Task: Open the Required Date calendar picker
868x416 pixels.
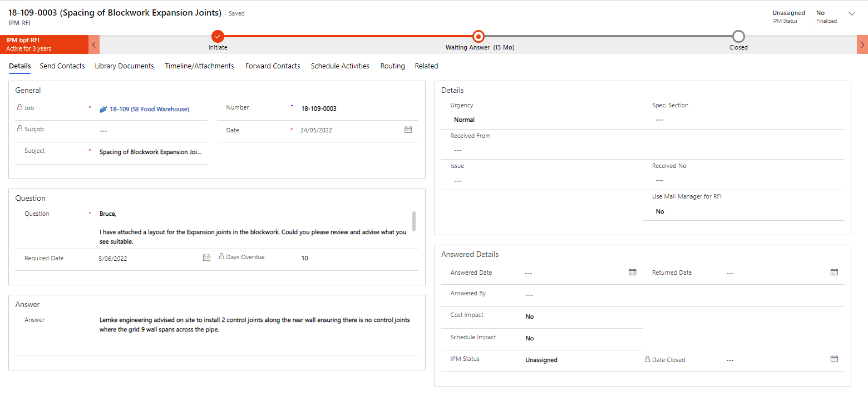Action: (x=206, y=257)
